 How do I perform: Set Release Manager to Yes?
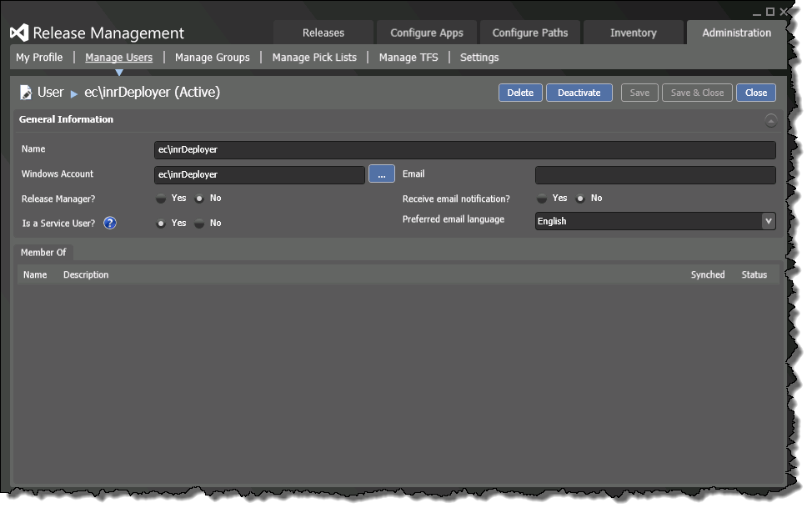pos(161,199)
